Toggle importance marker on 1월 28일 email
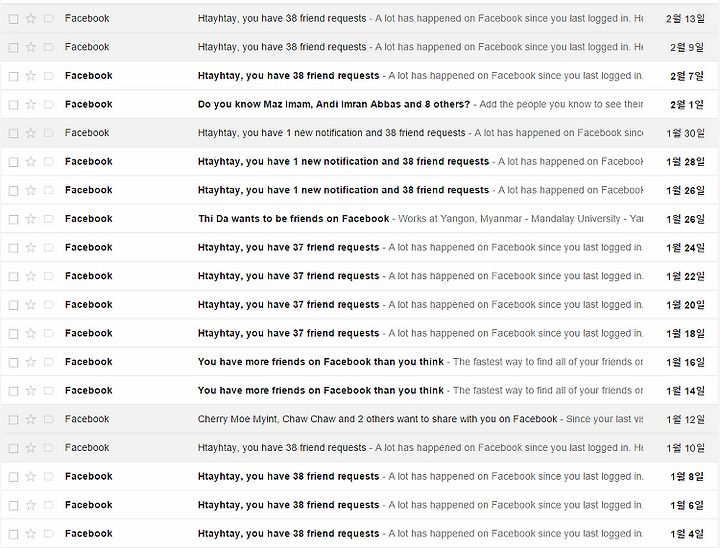Viewport: 720px width, 548px height. click(x=48, y=162)
